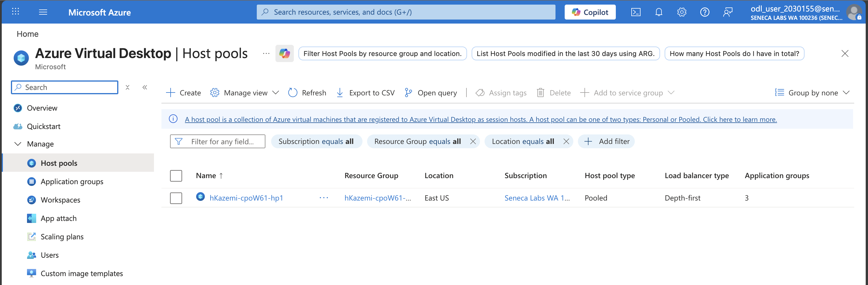Image resolution: width=868 pixels, height=285 pixels.
Task: Click suggestion 'How many Host Pools do I have'
Action: 734,53
